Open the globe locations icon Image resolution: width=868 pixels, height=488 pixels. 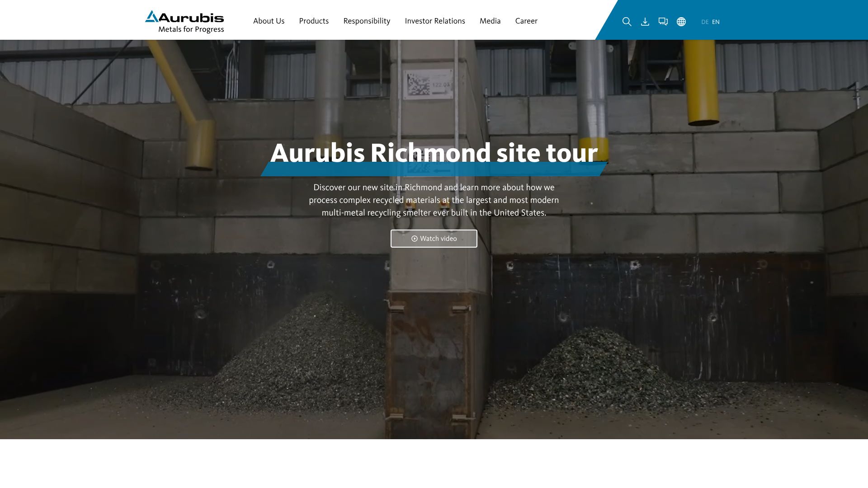point(681,22)
